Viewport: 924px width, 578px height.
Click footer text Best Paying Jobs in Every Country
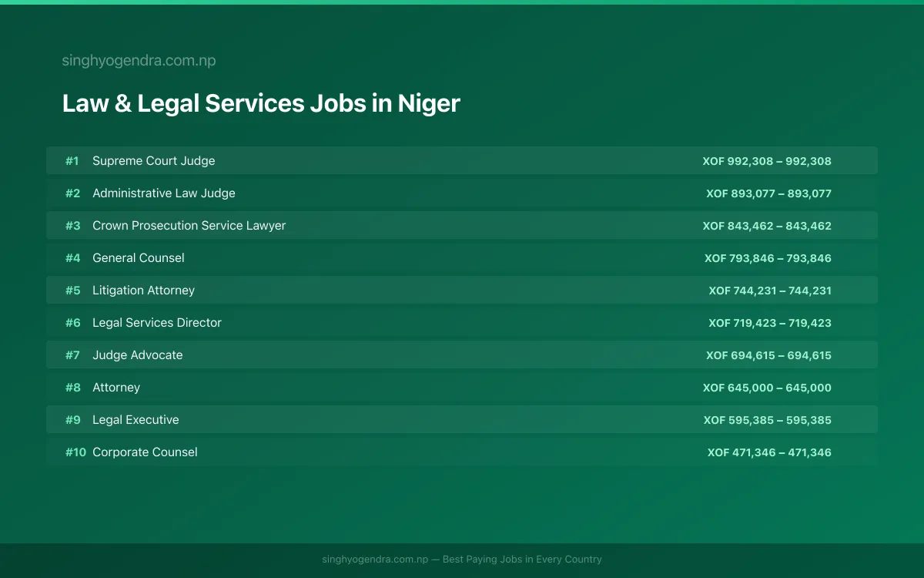[522, 560]
